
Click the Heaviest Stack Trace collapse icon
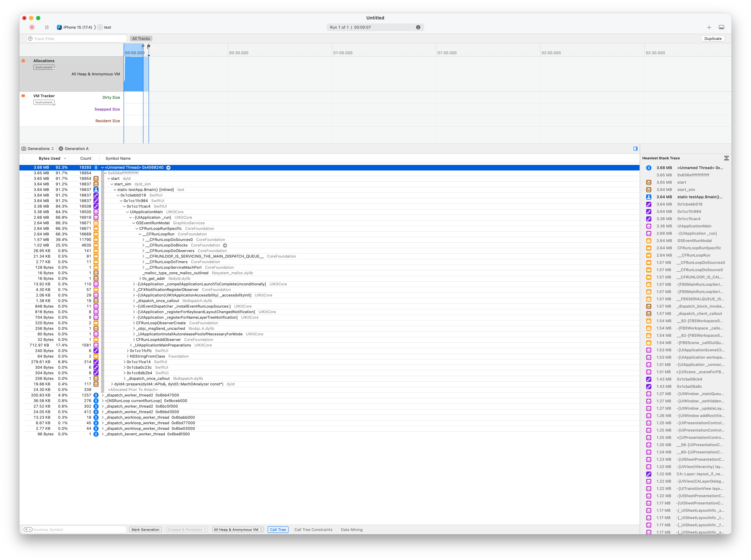point(726,158)
